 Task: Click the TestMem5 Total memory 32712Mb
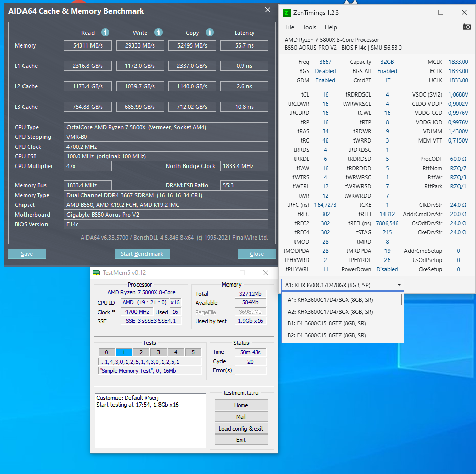click(x=251, y=294)
